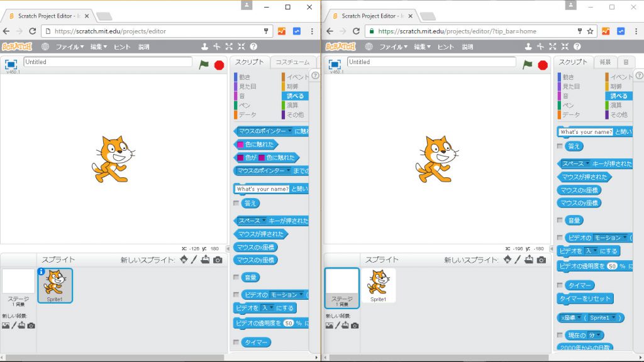Image resolution: width=644 pixels, height=362 pixels.
Task: Tick the タイマー checkbox in the left blocks palette
Action: [x=236, y=342]
